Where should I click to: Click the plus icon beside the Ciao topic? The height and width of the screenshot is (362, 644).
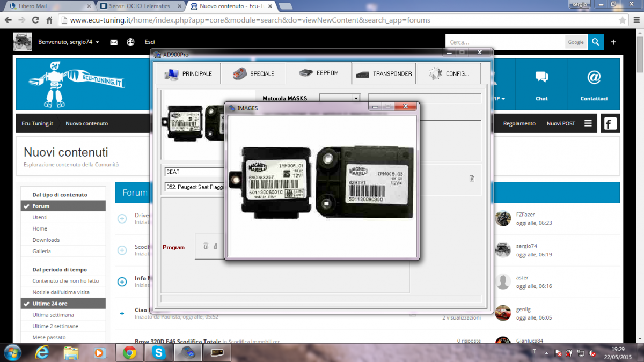point(122,313)
